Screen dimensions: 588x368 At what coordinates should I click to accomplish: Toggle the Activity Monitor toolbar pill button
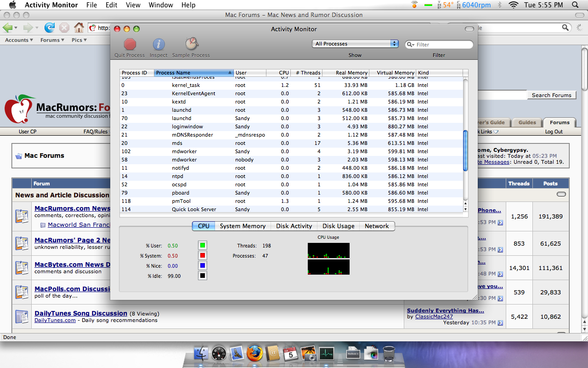pyautogui.click(x=469, y=29)
